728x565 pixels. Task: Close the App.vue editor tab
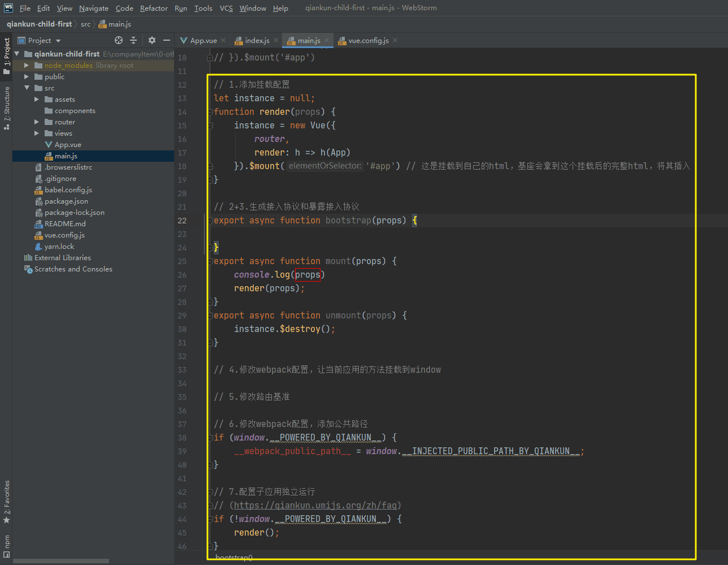[x=223, y=40]
